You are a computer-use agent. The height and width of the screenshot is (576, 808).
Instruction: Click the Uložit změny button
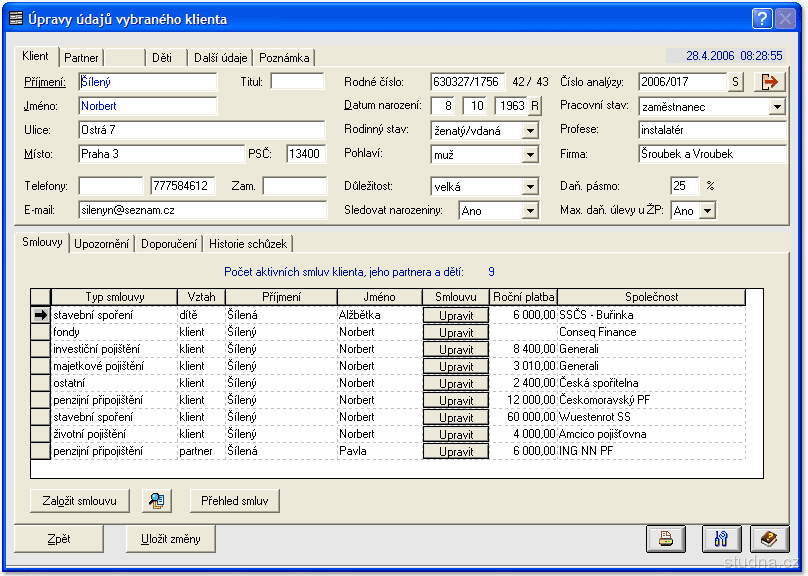[x=171, y=539]
